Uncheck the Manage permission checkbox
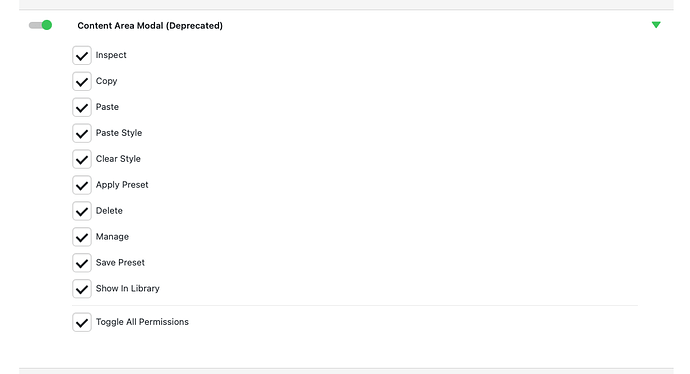Viewport: 690px width, 374px height. point(82,237)
